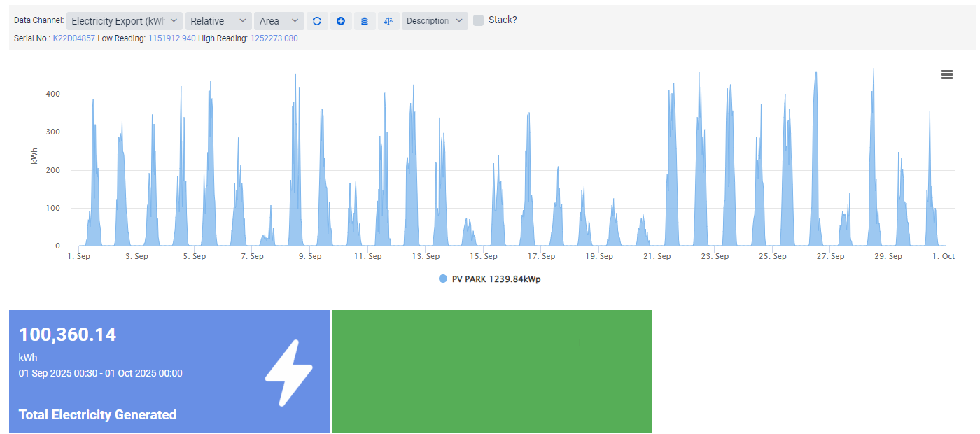980x434 pixels.
Task: Click the database stack icon
Action: pos(364,21)
